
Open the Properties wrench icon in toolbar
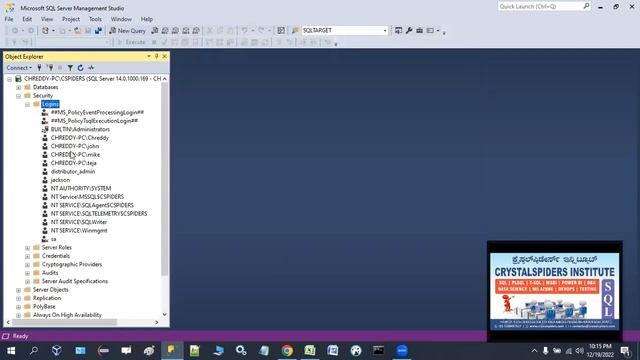[409, 31]
